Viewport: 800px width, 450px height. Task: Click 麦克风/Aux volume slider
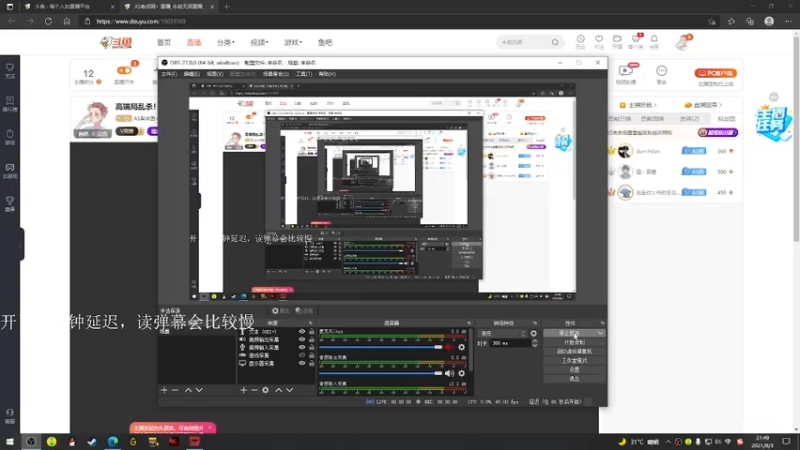click(381, 347)
